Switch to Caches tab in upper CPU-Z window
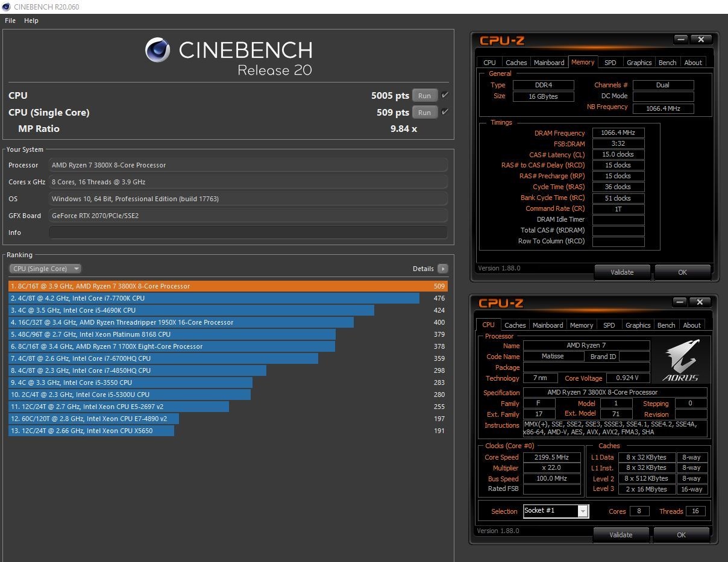Screen dimensions: 728x562 (x=516, y=63)
